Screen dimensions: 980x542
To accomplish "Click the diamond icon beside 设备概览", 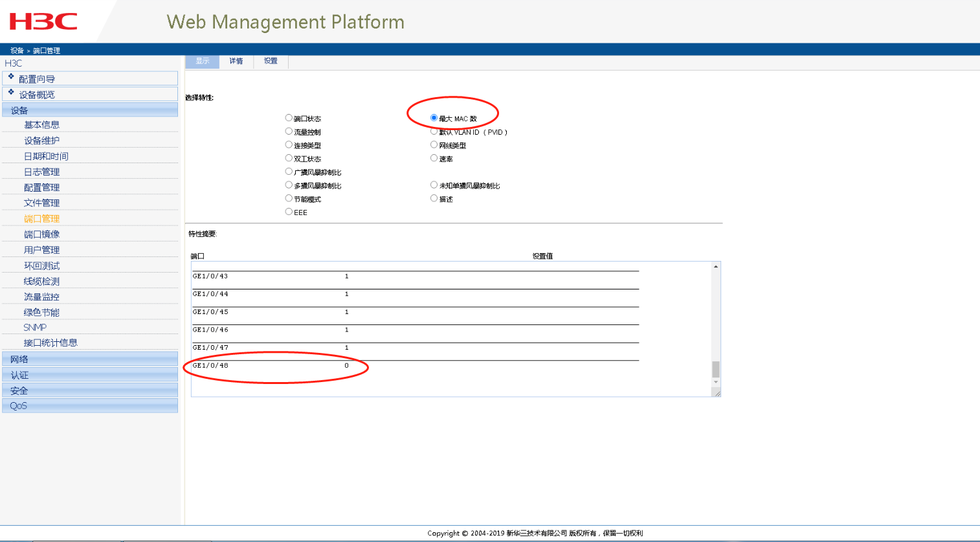I will [x=11, y=92].
